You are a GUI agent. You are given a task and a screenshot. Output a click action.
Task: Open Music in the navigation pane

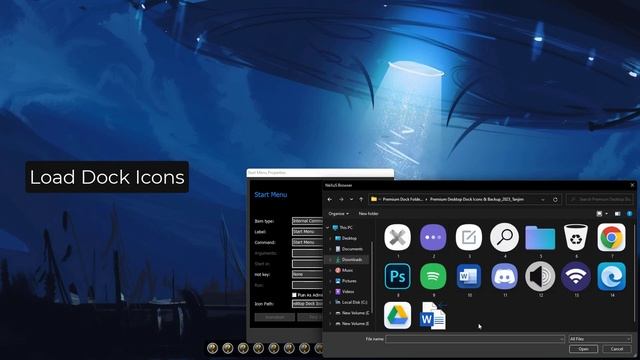[x=344, y=270]
